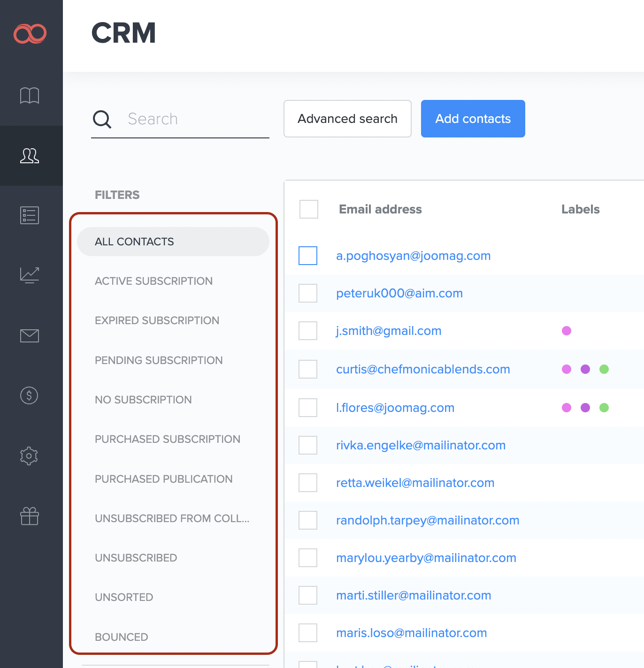Open the analytics chart icon
This screenshot has width=644, height=668.
(30, 275)
